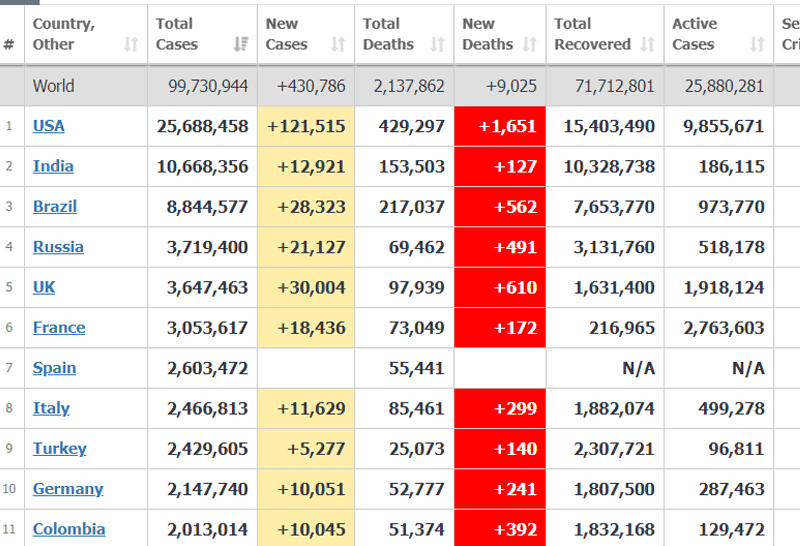This screenshot has width=800, height=546.
Task: Click the Italy link
Action: click(51, 408)
